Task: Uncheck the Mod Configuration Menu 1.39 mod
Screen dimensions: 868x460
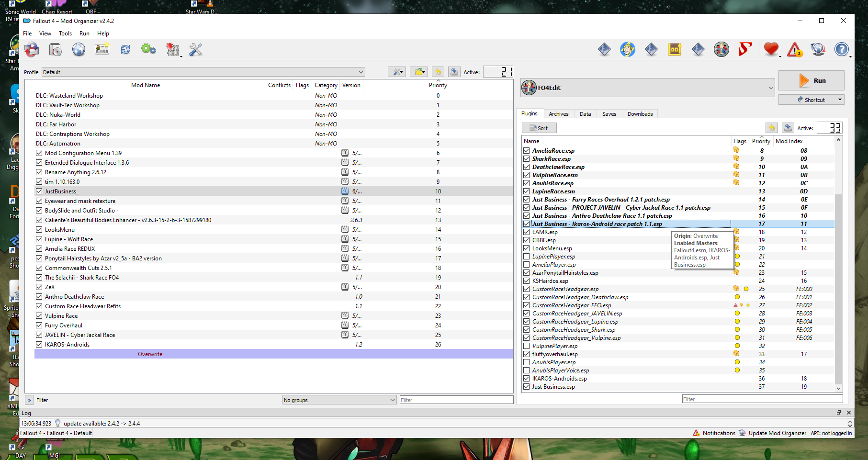Action: (x=39, y=153)
